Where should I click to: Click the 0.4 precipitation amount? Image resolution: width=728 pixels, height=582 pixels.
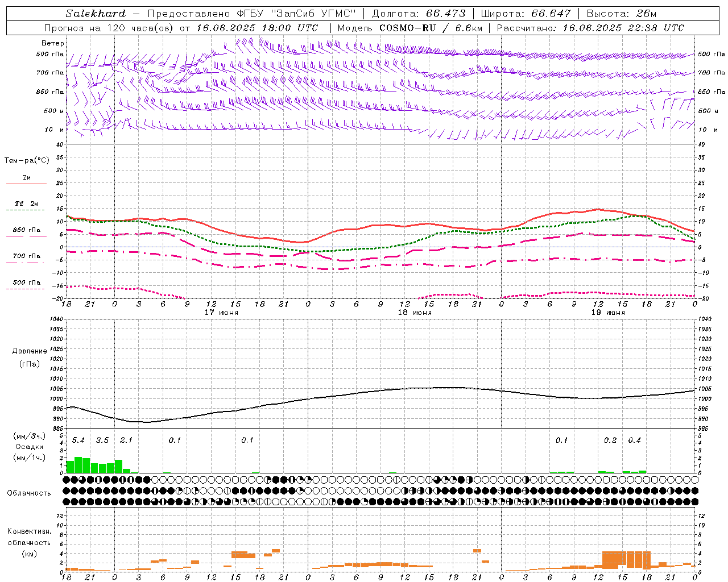pos(634,440)
